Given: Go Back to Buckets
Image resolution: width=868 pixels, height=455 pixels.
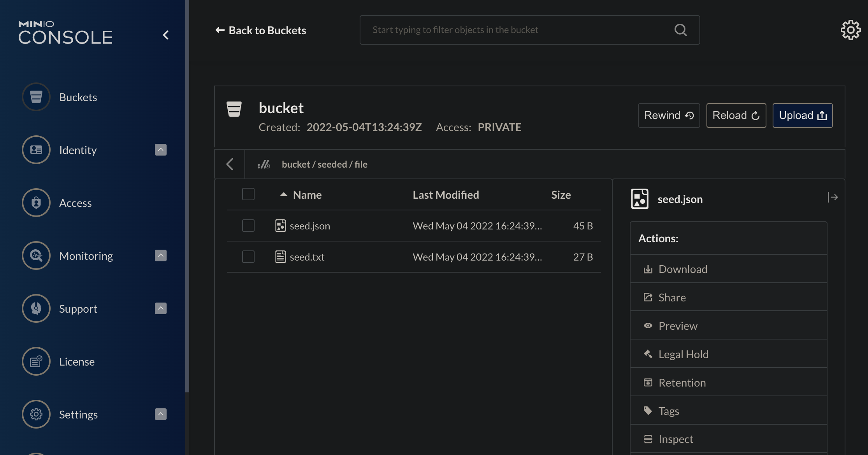Looking at the screenshot, I should 261,30.
